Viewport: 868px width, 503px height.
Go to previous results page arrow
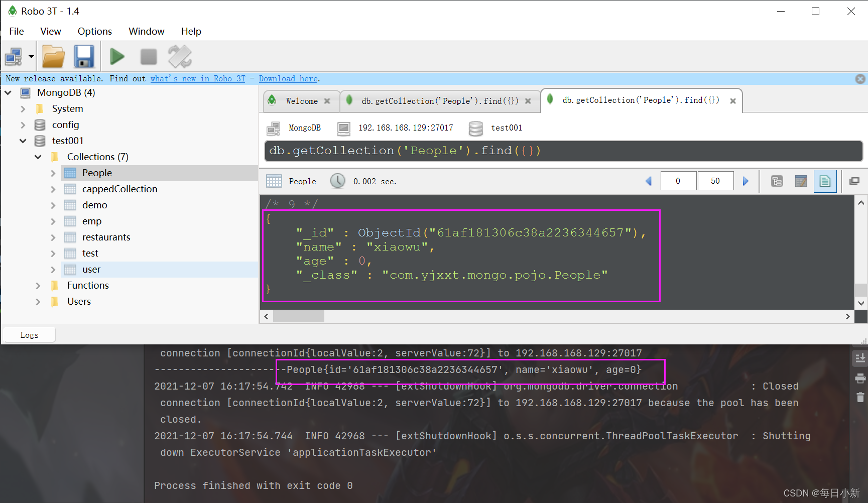pyautogui.click(x=649, y=181)
